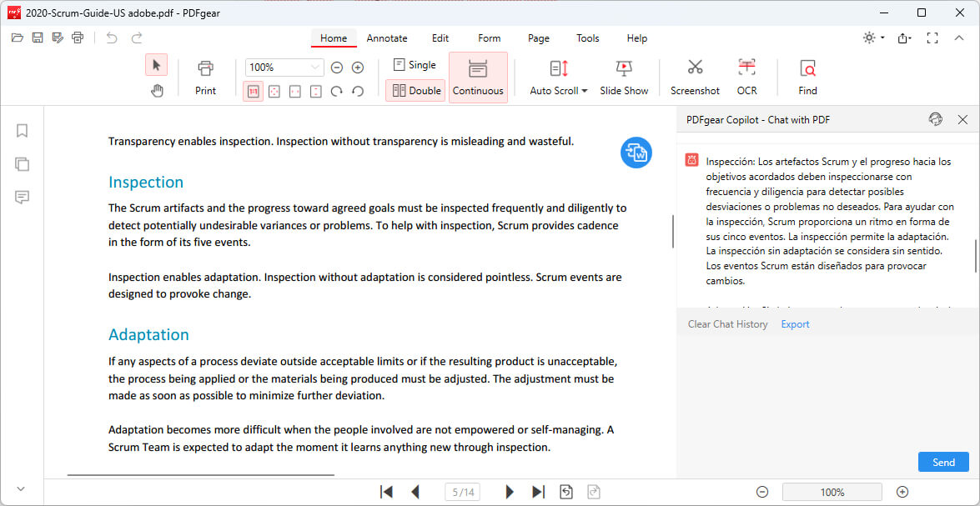Toggle Double page view
The width and height of the screenshot is (980, 506).
(415, 91)
